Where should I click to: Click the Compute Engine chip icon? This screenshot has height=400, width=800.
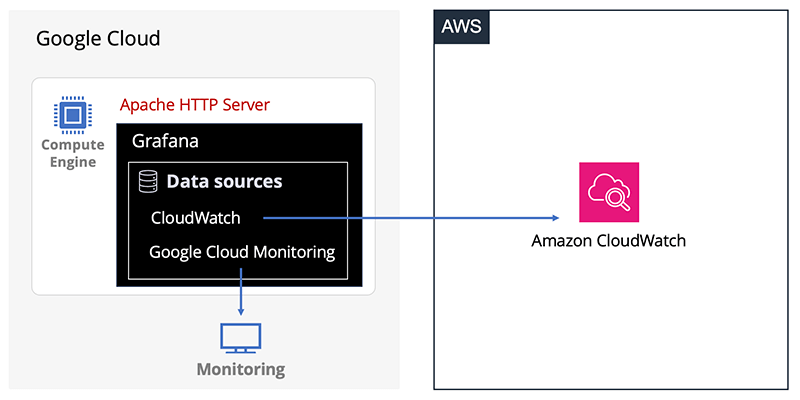point(73,115)
